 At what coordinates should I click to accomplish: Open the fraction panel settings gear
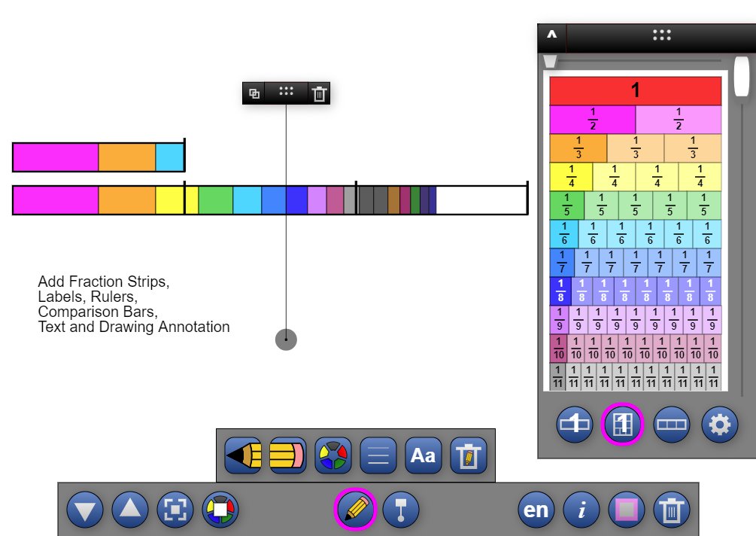coord(719,425)
